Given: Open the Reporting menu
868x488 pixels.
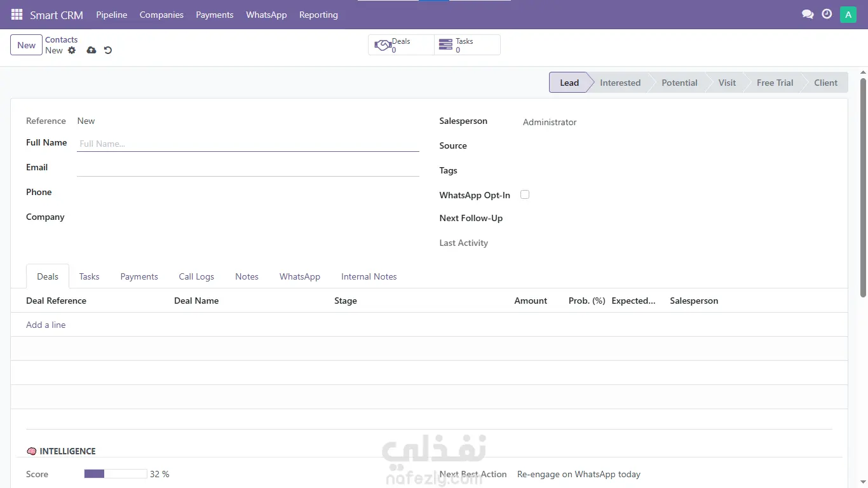Looking at the screenshot, I should click(x=318, y=15).
